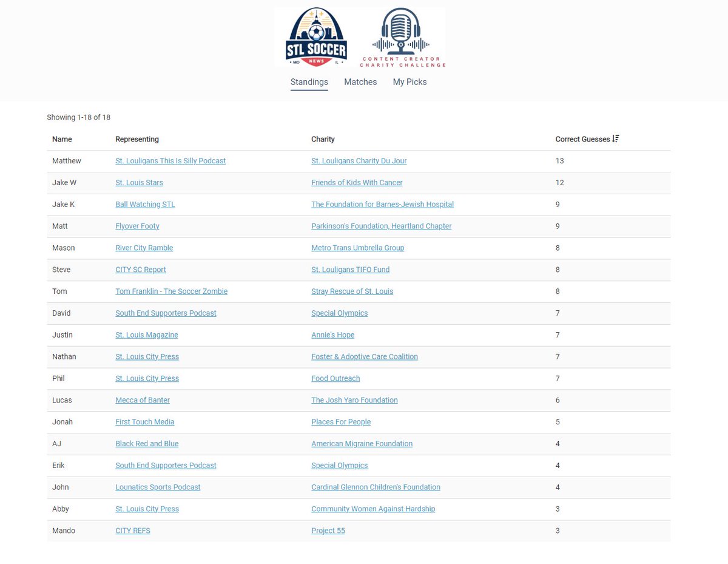Open South End Supporters Podcast in Erik's row
This screenshot has height=564, width=728.
166,466
